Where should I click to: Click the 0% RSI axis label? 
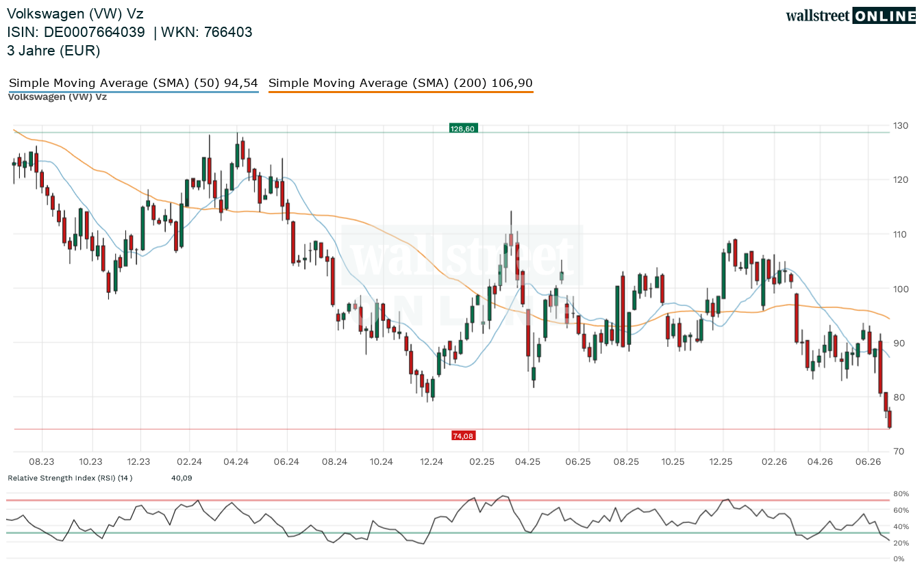pos(899,559)
